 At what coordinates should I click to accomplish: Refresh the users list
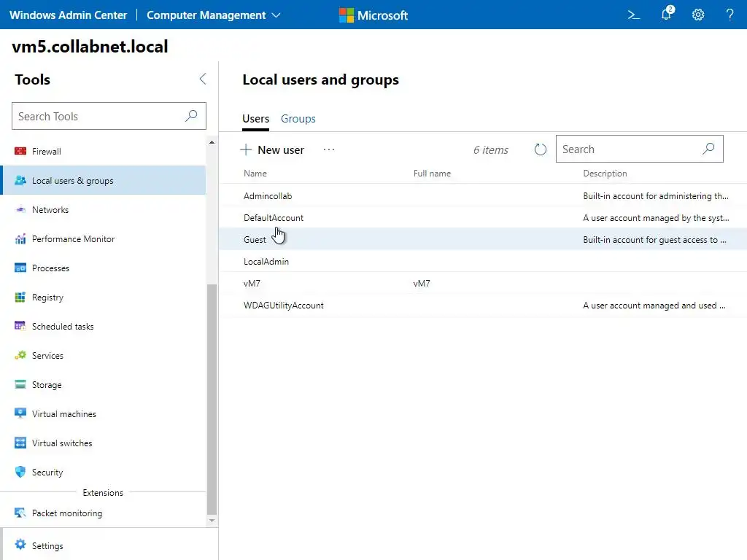(541, 149)
